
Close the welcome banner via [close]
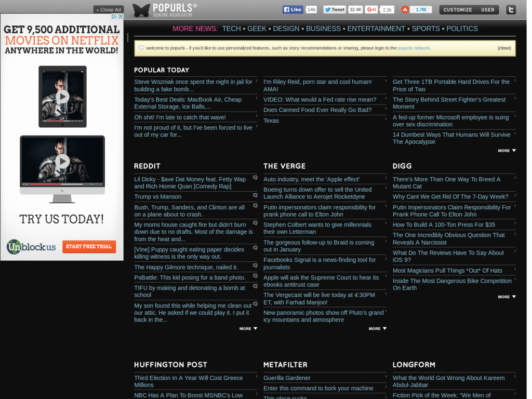pos(504,48)
